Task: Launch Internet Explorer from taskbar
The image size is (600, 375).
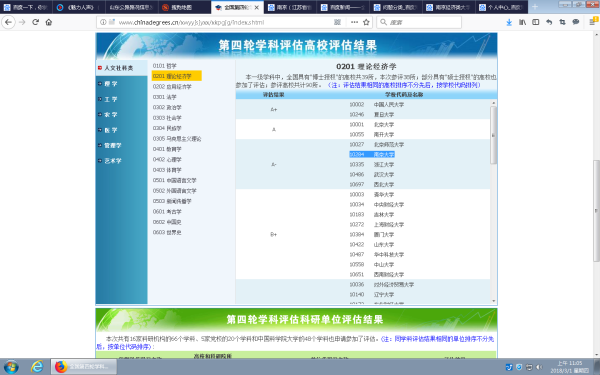Action: tap(37, 367)
